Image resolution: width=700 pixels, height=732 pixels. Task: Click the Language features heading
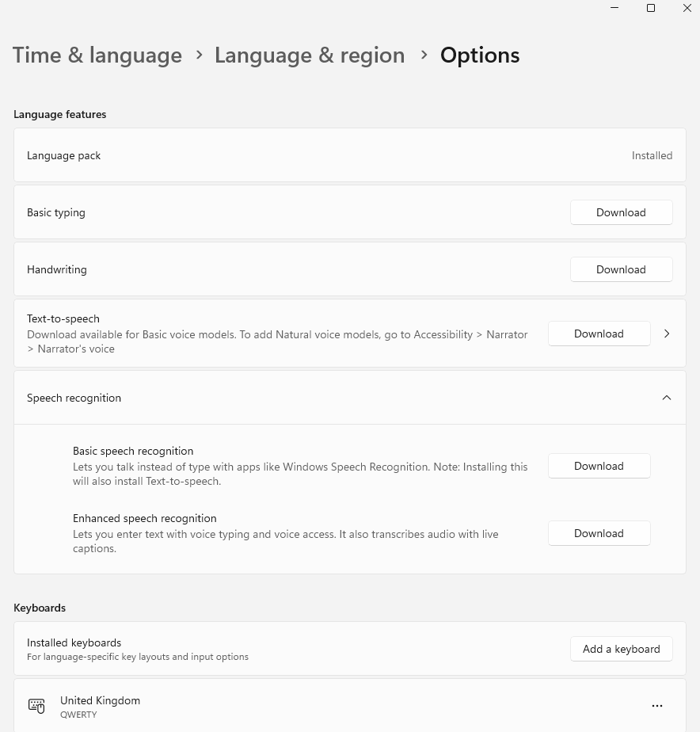pos(59,114)
